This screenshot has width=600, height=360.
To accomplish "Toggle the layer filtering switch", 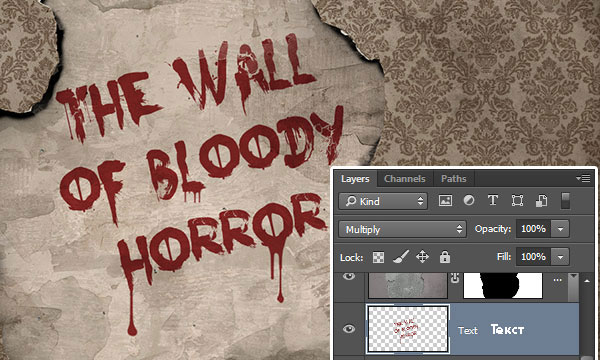I will 566,201.
